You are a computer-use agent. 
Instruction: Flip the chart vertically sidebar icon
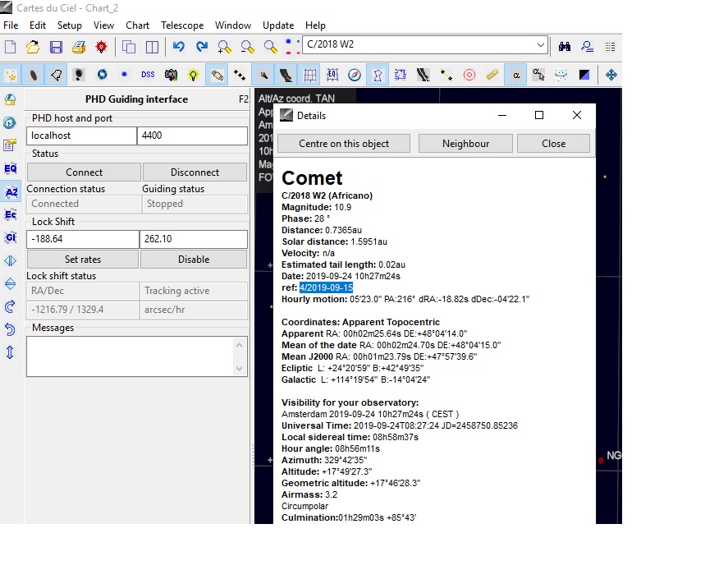click(x=10, y=283)
